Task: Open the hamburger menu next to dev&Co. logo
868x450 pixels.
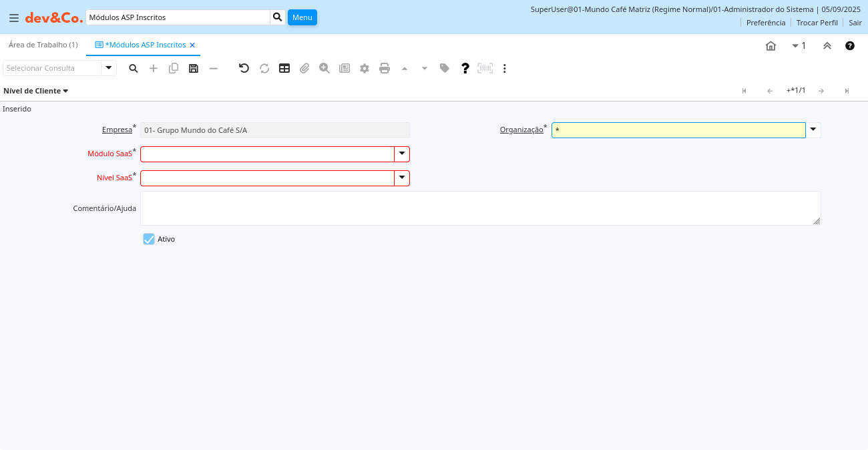Action: pyautogui.click(x=14, y=18)
